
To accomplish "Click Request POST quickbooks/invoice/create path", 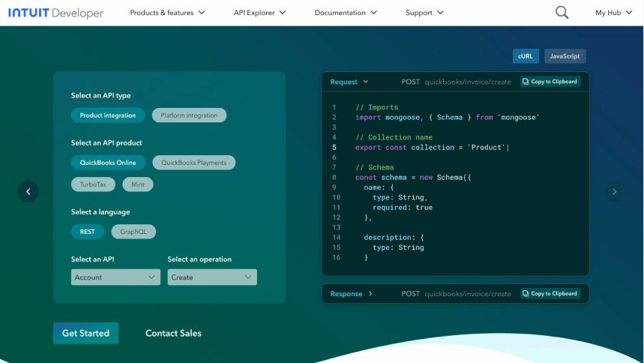I will click(456, 82).
